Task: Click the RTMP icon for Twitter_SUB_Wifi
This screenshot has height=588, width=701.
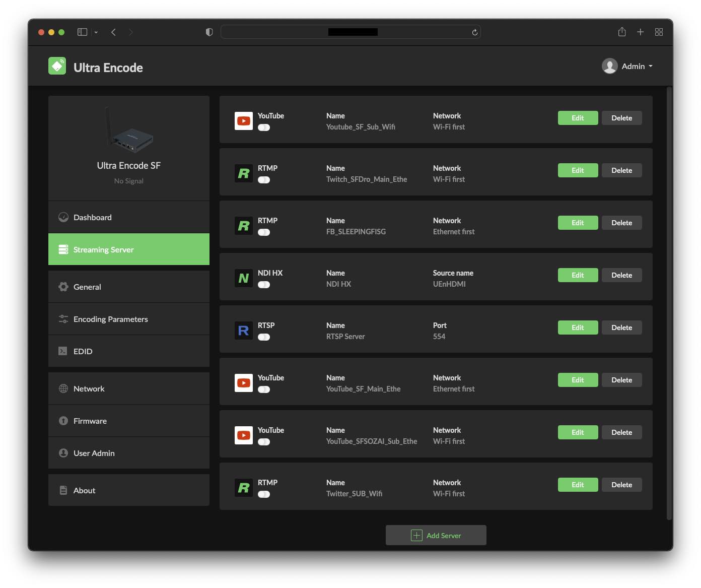Action: (x=244, y=488)
